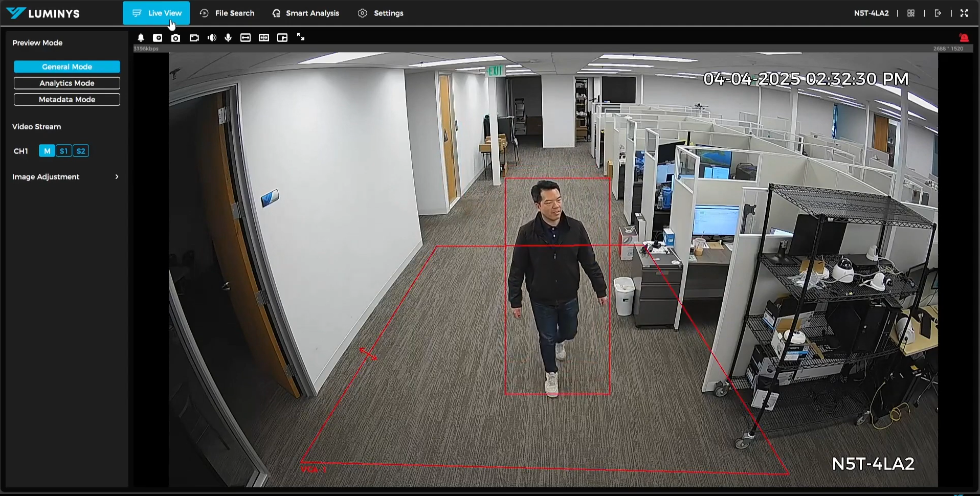Image resolution: width=980 pixels, height=496 pixels.
Task: Start recording with the video camera icon
Action: pos(194,38)
